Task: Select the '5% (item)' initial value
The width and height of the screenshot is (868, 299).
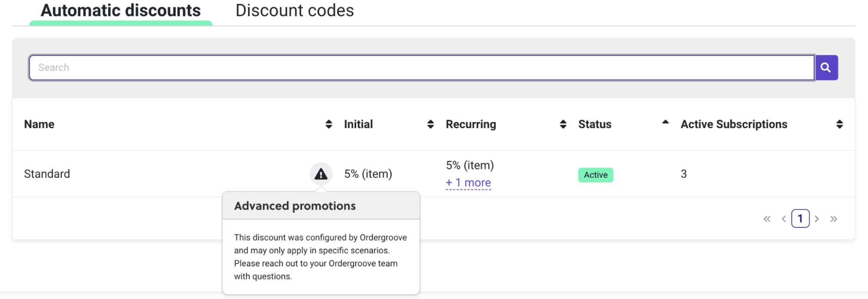Action: pos(368,174)
